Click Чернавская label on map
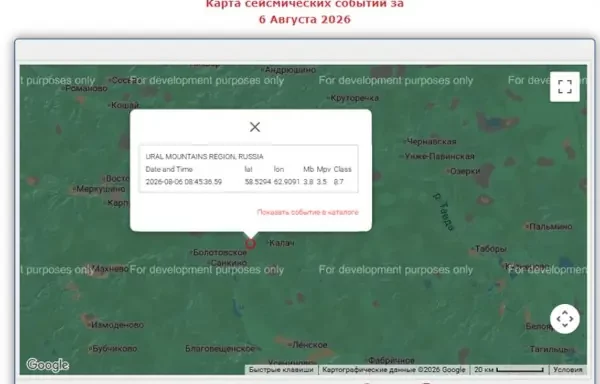The width and height of the screenshot is (600, 384). click(x=432, y=142)
